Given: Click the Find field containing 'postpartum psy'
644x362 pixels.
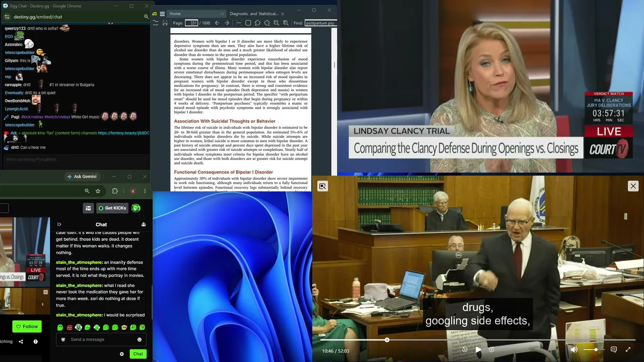Looking at the screenshot, I should coord(320,23).
